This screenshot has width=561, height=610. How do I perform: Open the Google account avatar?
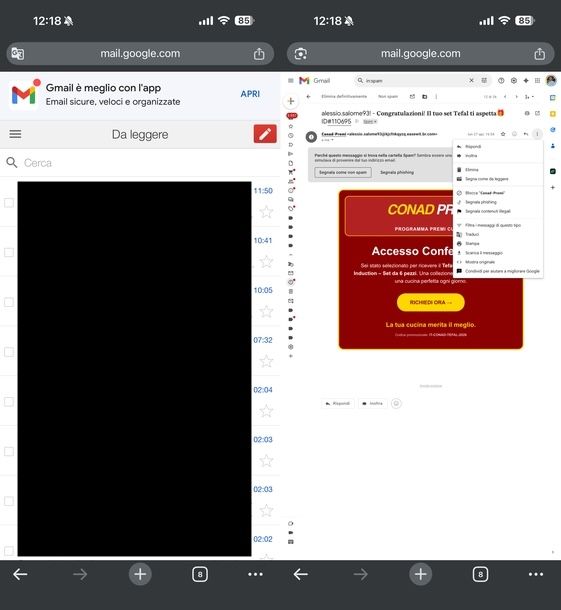(x=551, y=81)
